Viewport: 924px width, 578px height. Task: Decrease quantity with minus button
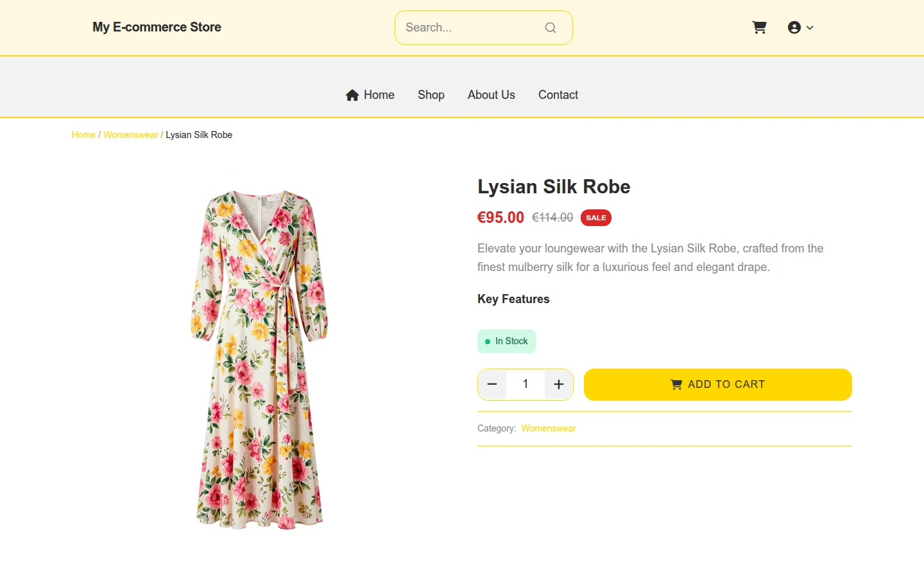(492, 385)
